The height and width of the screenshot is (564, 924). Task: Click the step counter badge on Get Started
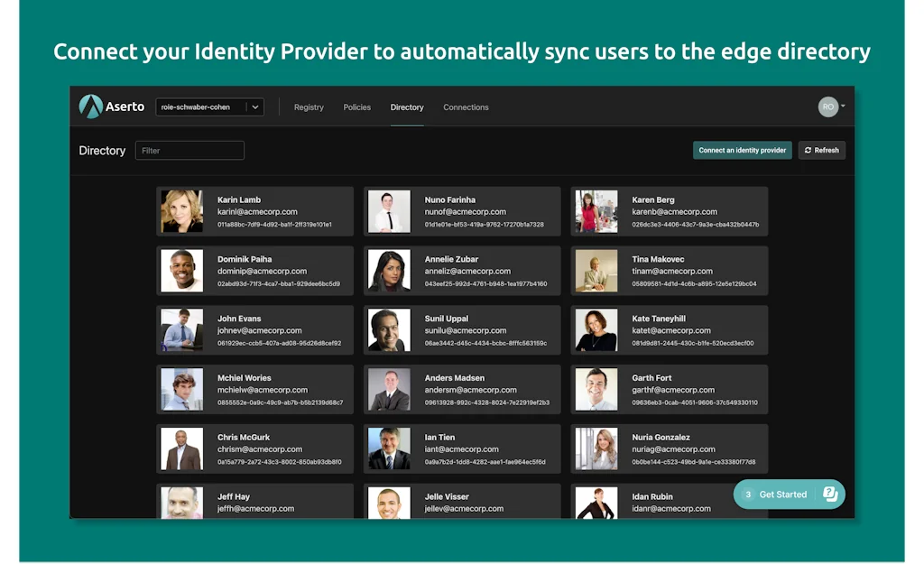point(747,495)
